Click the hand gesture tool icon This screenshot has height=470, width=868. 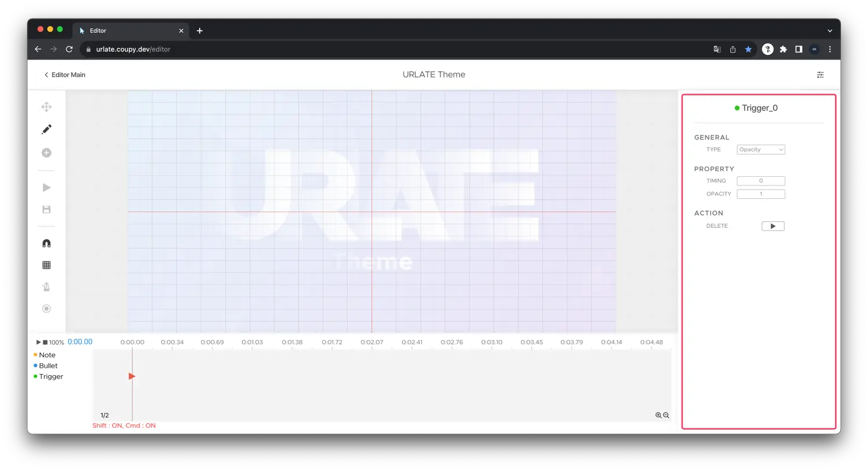[x=46, y=287]
